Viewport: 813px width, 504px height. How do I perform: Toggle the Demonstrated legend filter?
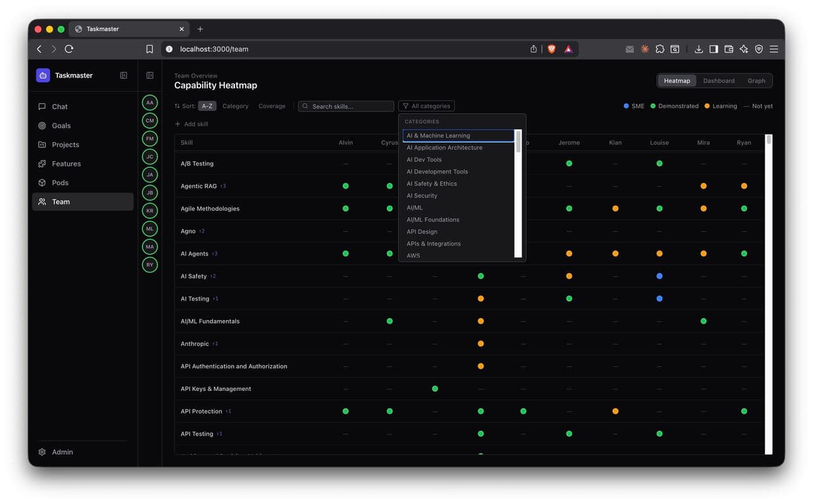(675, 106)
